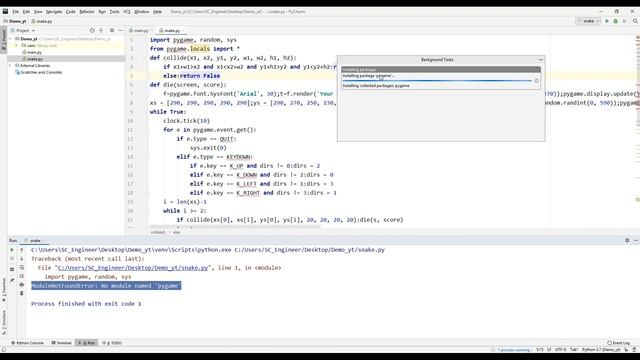The width and height of the screenshot is (640, 360).
Task: Switch to main.py editor tab
Action: pos(141,31)
